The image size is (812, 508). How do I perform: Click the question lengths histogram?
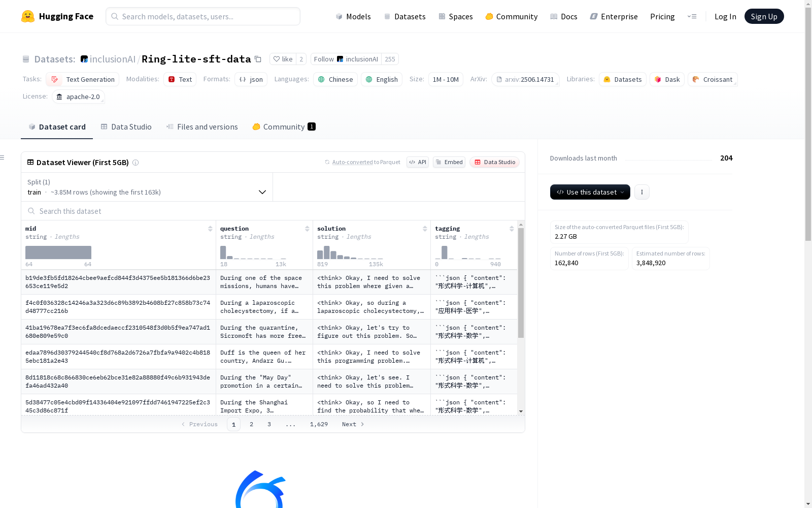253,252
